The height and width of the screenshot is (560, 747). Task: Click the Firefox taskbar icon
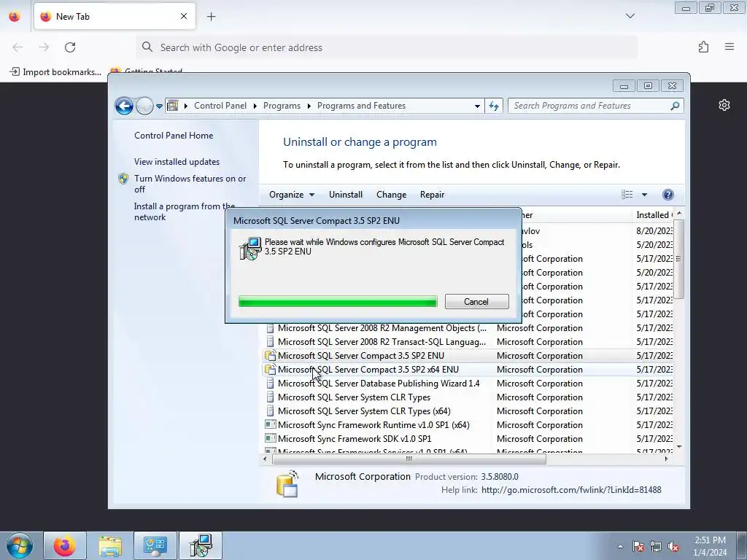(x=65, y=545)
